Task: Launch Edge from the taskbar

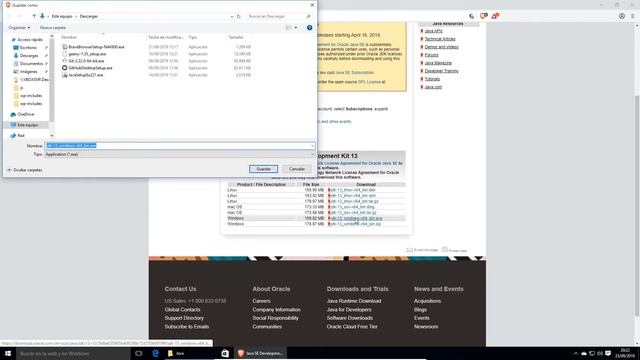Action: 156,353
